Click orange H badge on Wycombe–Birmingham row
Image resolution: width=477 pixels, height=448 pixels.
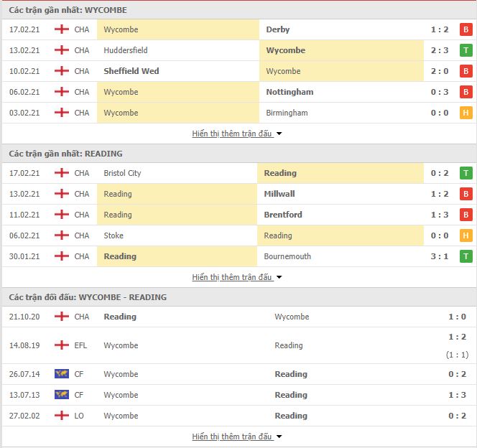pos(466,113)
